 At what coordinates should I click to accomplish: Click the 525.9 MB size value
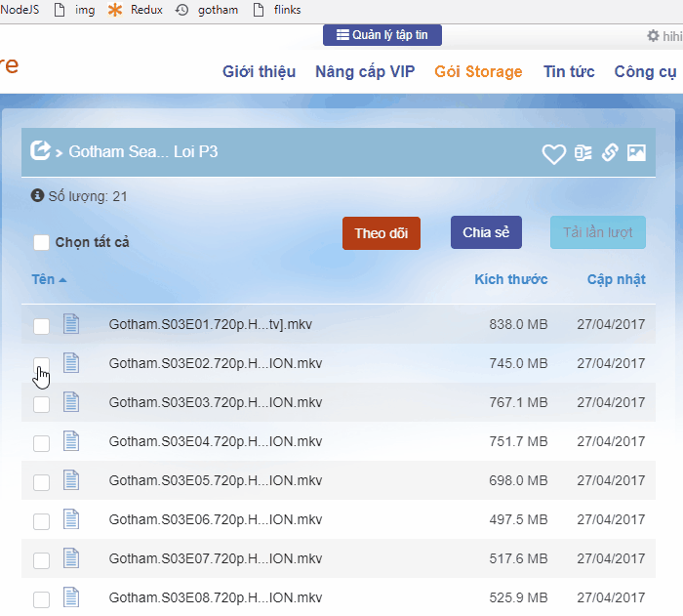tap(518, 597)
